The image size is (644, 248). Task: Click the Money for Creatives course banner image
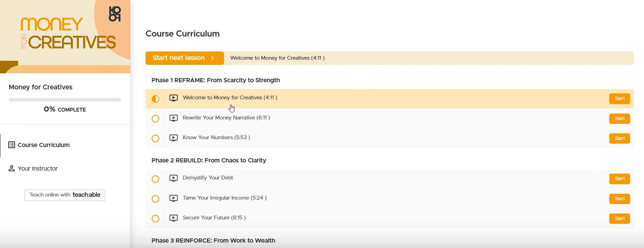[65, 37]
